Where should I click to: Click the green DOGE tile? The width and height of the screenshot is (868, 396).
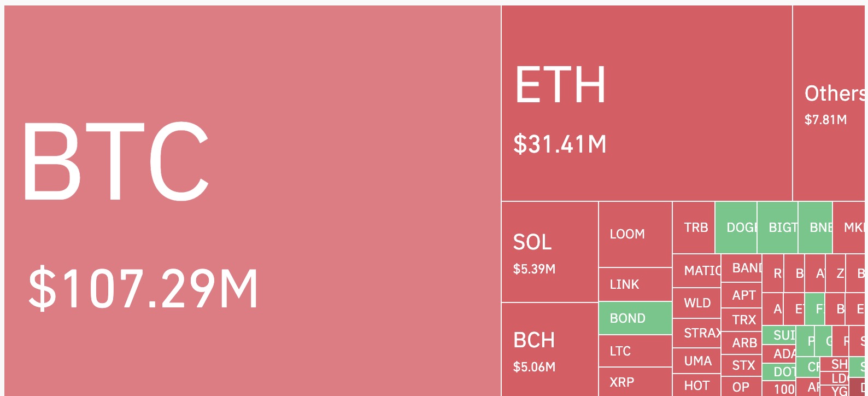coord(736,228)
